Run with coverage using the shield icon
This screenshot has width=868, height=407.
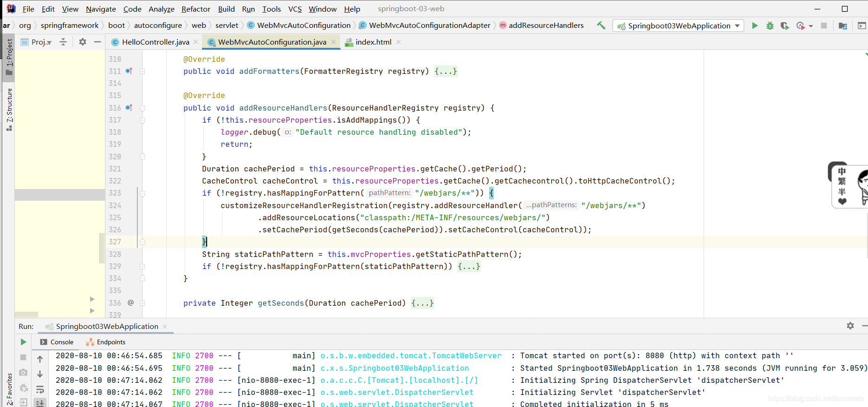tap(784, 26)
